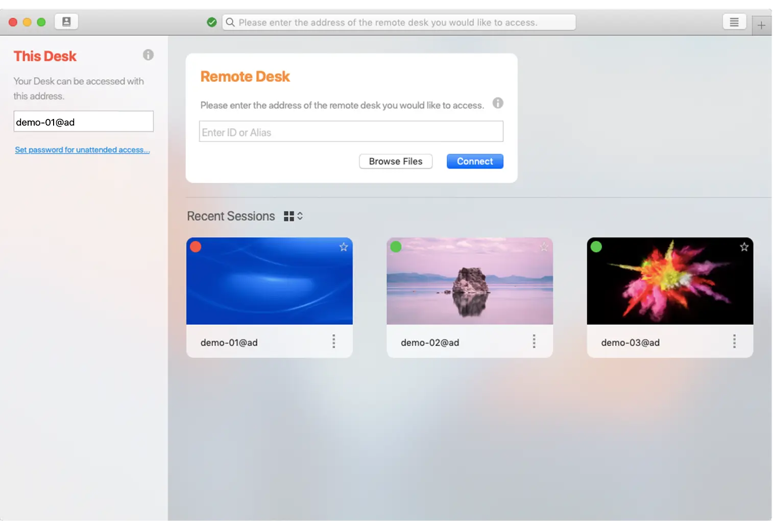The width and height of the screenshot is (773, 532).
Task: Minimize window with yellow button
Action: point(27,22)
